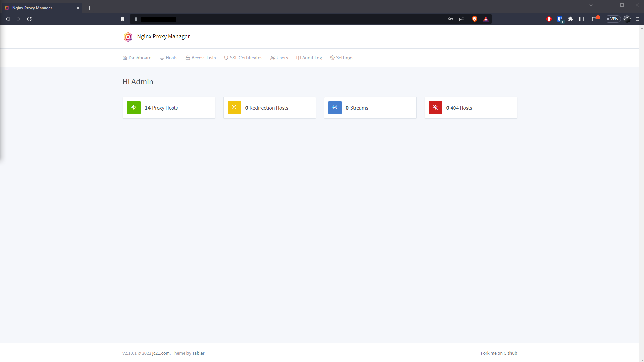
Task: Open the browser extensions puzzle icon
Action: (x=570, y=19)
